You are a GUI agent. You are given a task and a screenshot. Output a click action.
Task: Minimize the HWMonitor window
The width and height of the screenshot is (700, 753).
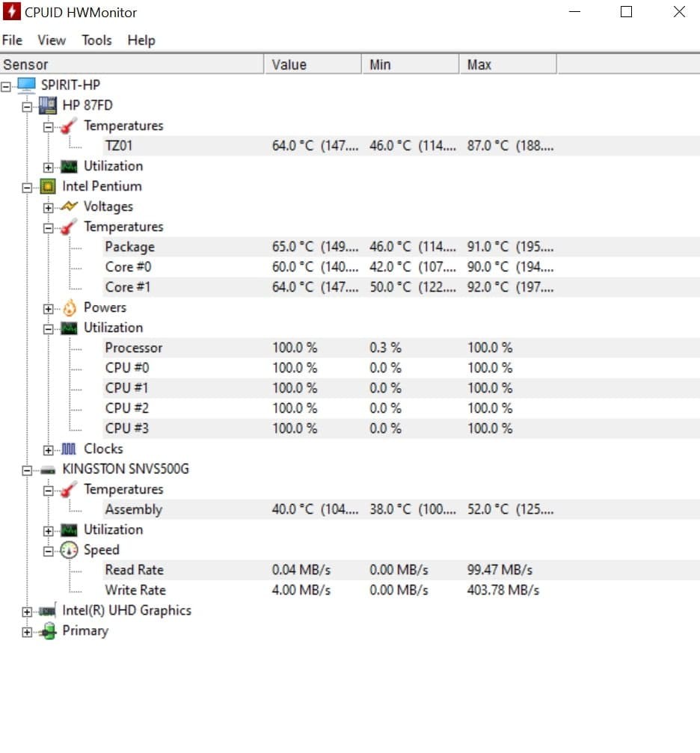pos(574,11)
